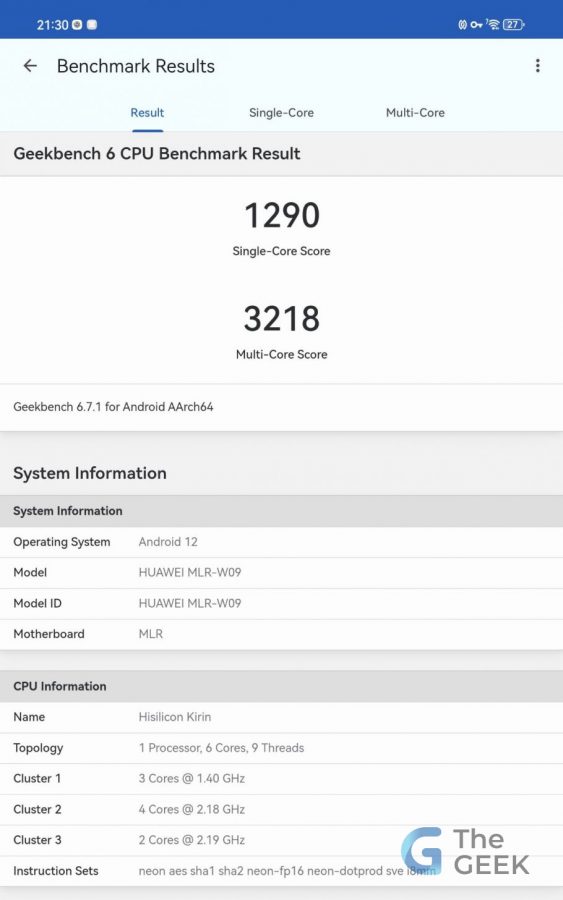Switch to the Multi-Core tab

point(415,113)
